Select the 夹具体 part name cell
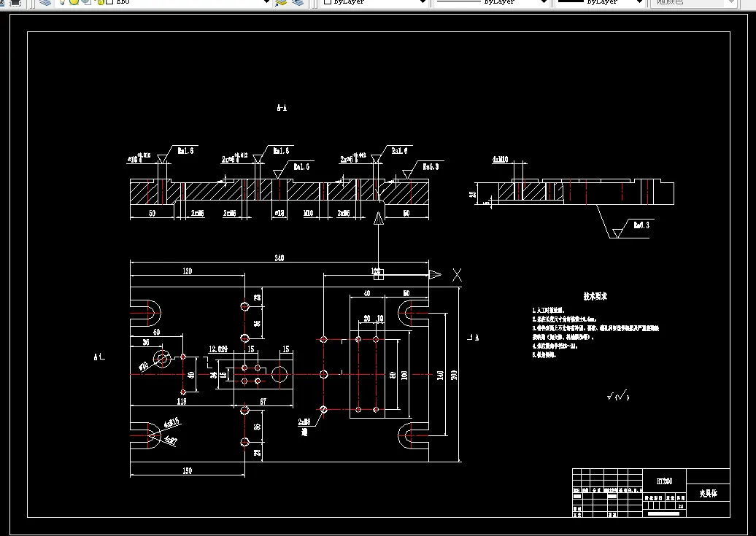The height and width of the screenshot is (536, 756). point(708,493)
